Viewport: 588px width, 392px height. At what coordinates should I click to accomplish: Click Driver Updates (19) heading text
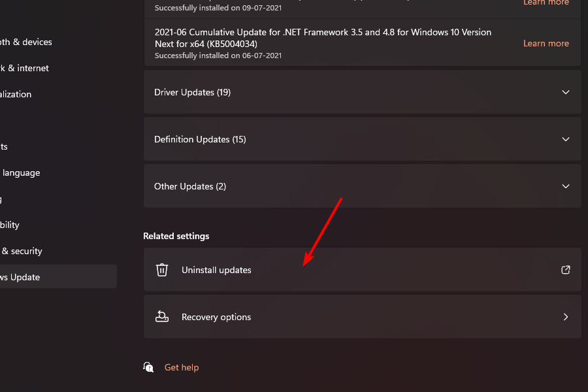[192, 92]
